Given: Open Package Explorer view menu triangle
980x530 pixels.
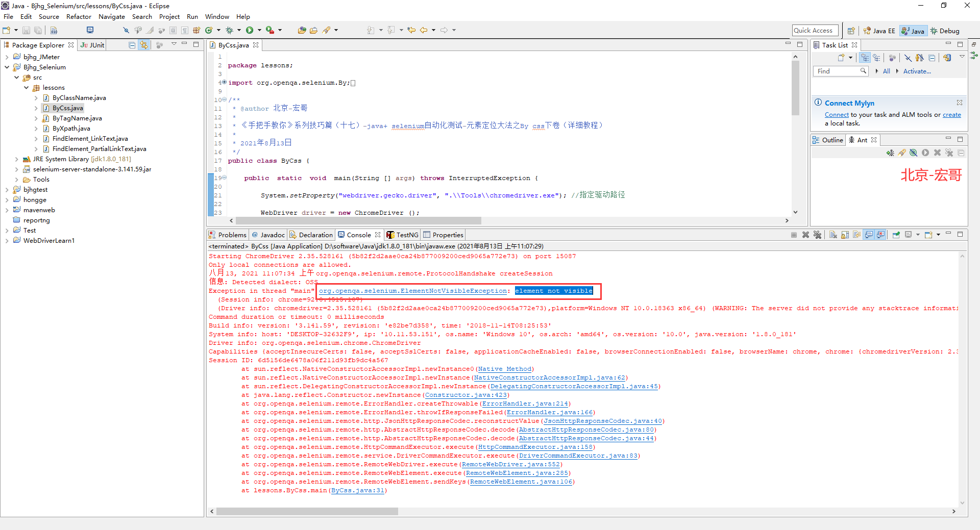Looking at the screenshot, I should pos(174,44).
